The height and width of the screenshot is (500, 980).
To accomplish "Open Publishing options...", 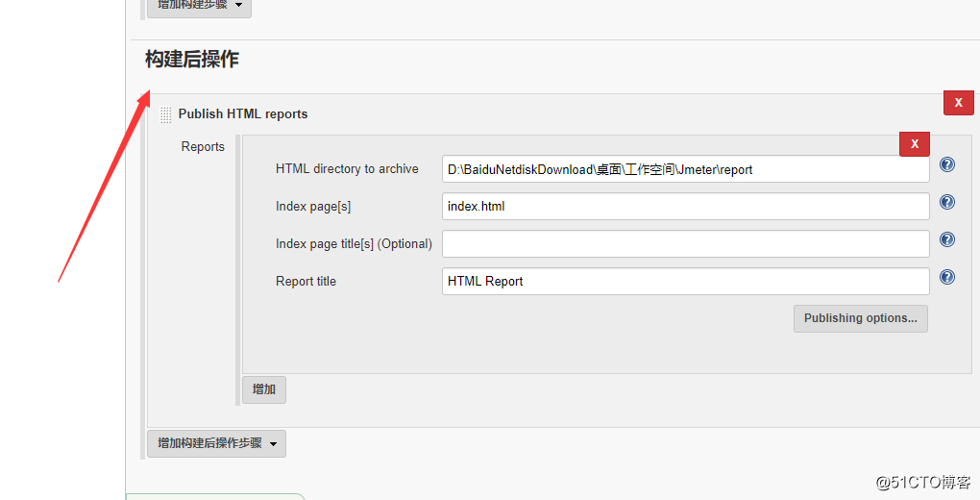I will point(861,318).
